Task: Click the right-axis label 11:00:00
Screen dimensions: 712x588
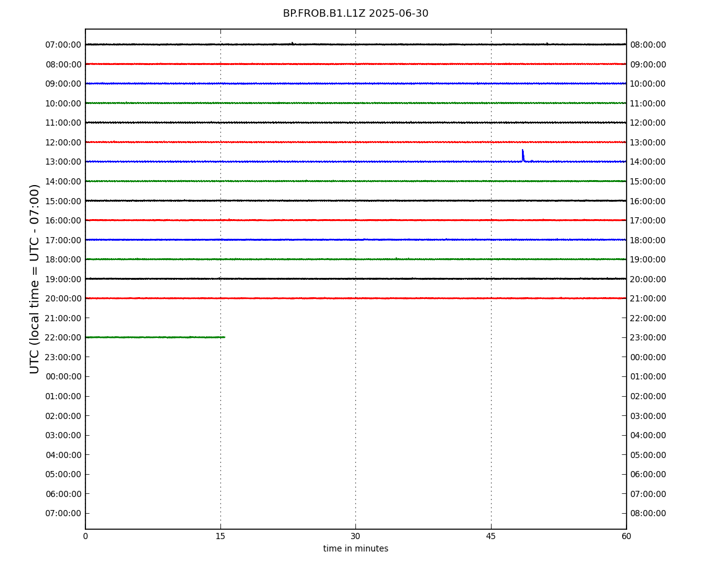Action: [648, 103]
